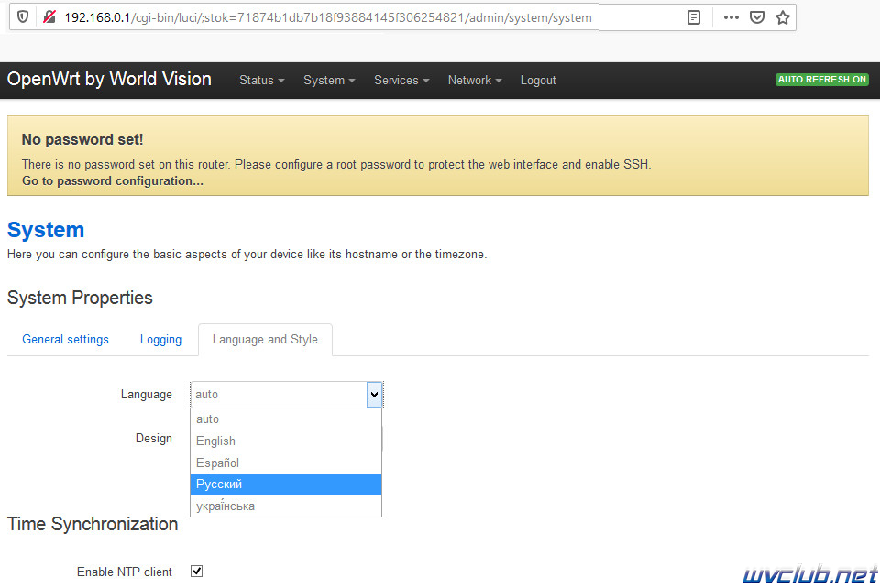Viewport: 880px width, 588px height.
Task: Toggle reader view icon in address bar
Action: [694, 17]
